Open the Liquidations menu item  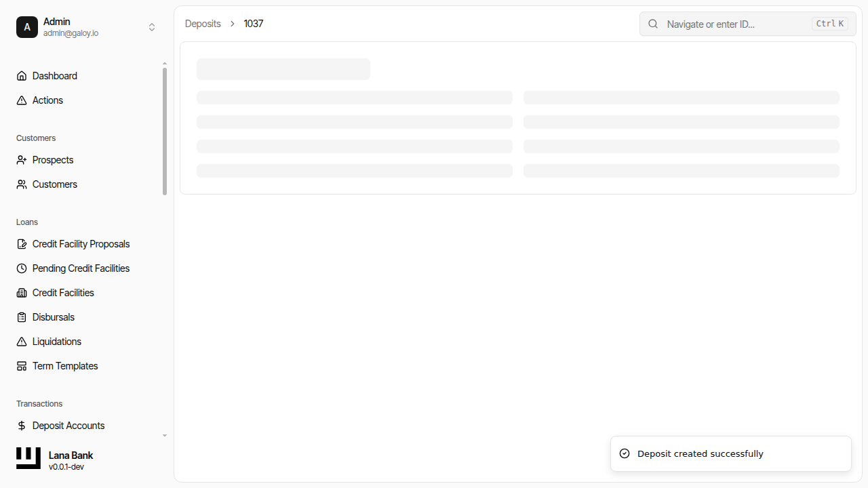pyautogui.click(x=57, y=342)
